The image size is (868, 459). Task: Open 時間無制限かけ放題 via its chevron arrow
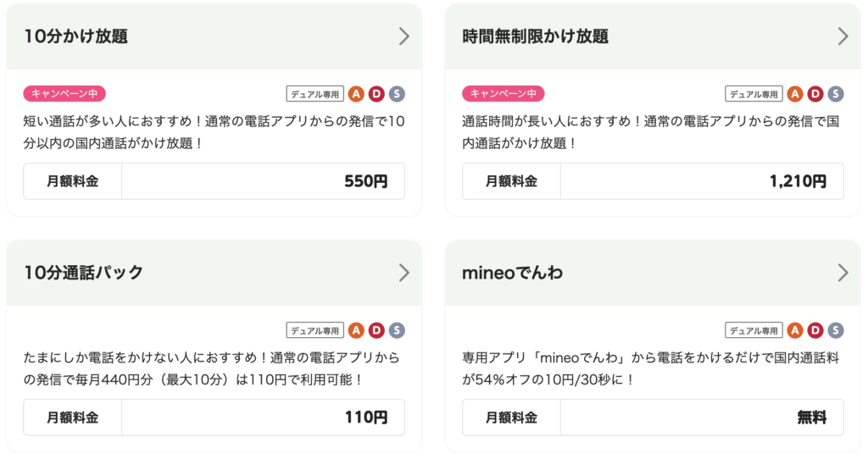[843, 36]
